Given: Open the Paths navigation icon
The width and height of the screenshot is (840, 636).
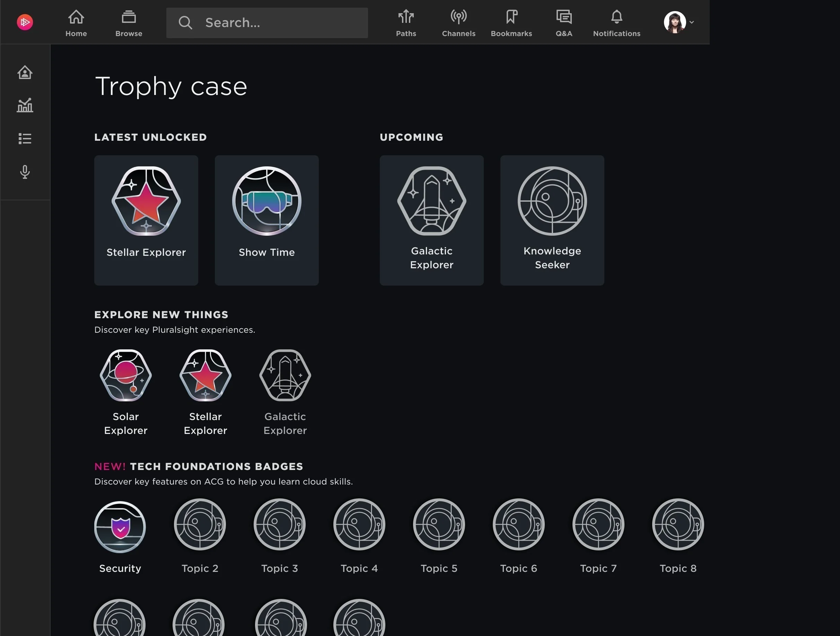Looking at the screenshot, I should [x=406, y=23].
